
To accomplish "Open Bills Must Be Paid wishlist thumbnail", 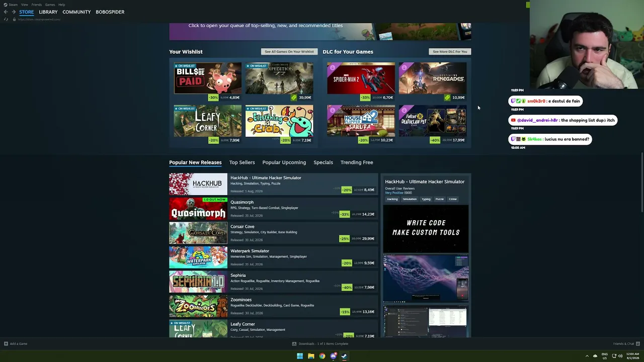I will pos(208,78).
